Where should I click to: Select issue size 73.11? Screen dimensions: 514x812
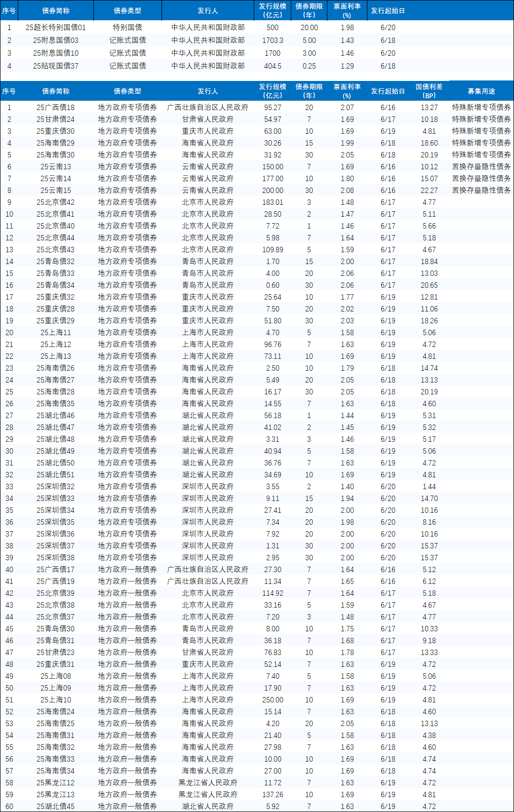pyautogui.click(x=273, y=356)
